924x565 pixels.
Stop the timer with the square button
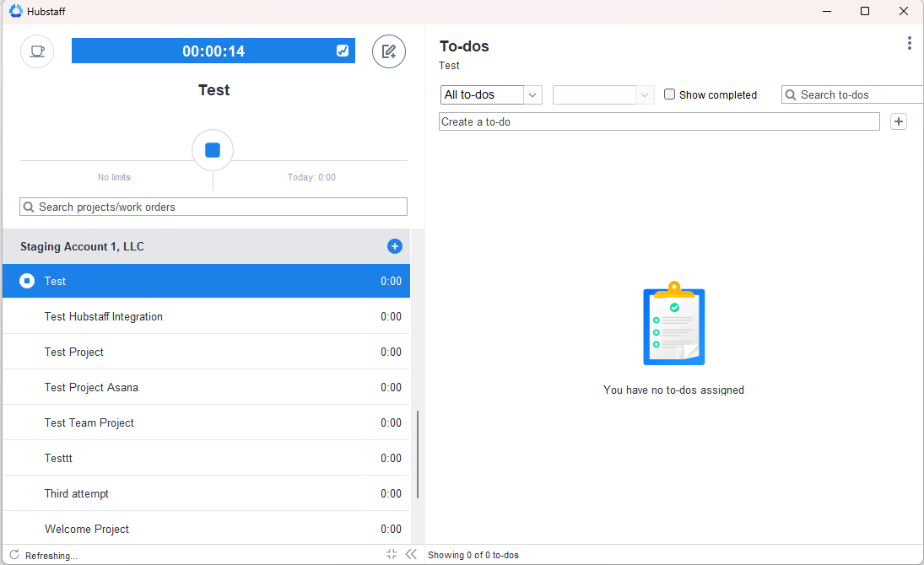pos(213,150)
